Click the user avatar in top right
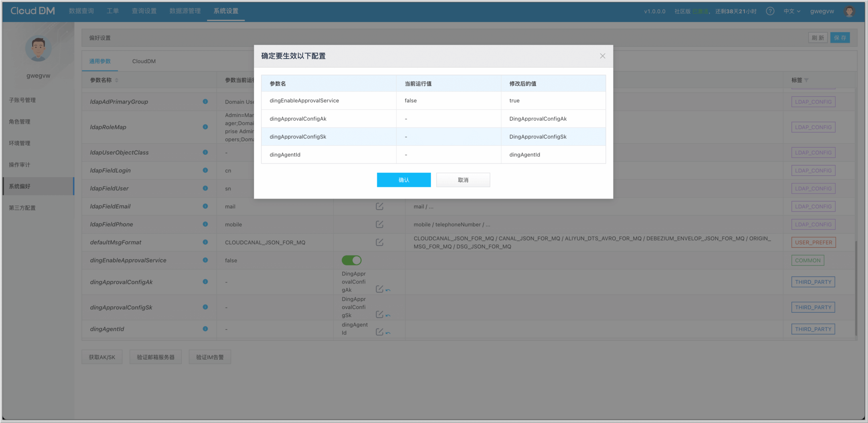The width and height of the screenshot is (868, 423). [x=849, y=11]
